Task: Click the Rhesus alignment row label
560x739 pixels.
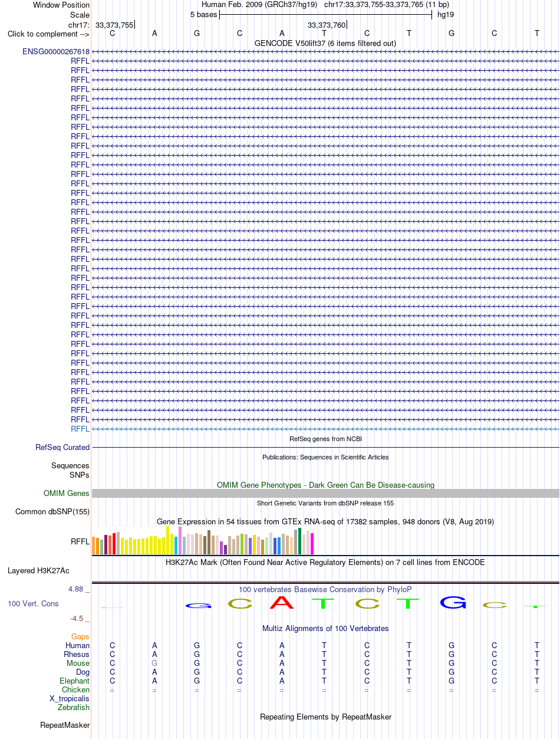Action: click(77, 655)
